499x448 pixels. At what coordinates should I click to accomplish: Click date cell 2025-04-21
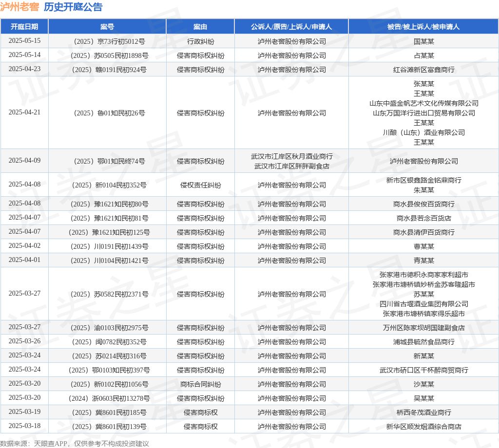[24, 112]
